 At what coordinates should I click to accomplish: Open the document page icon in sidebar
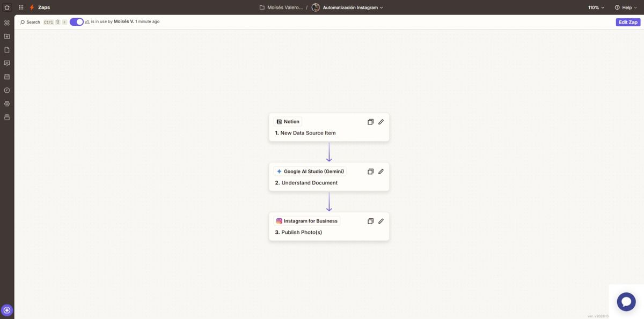(x=7, y=50)
